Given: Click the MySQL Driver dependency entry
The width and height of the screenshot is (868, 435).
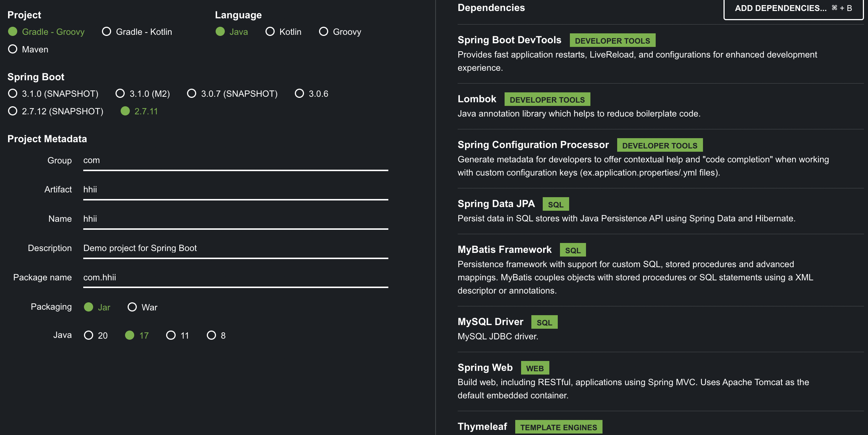Looking at the screenshot, I should pos(490,322).
